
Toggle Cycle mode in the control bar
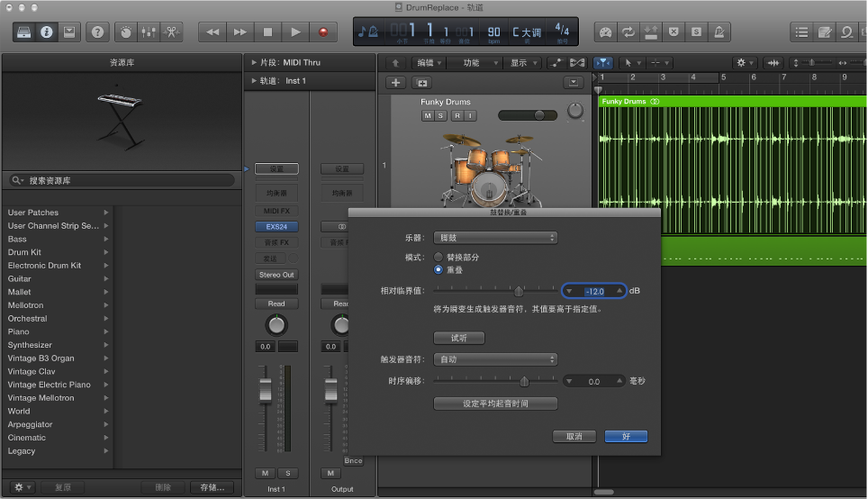click(x=628, y=32)
